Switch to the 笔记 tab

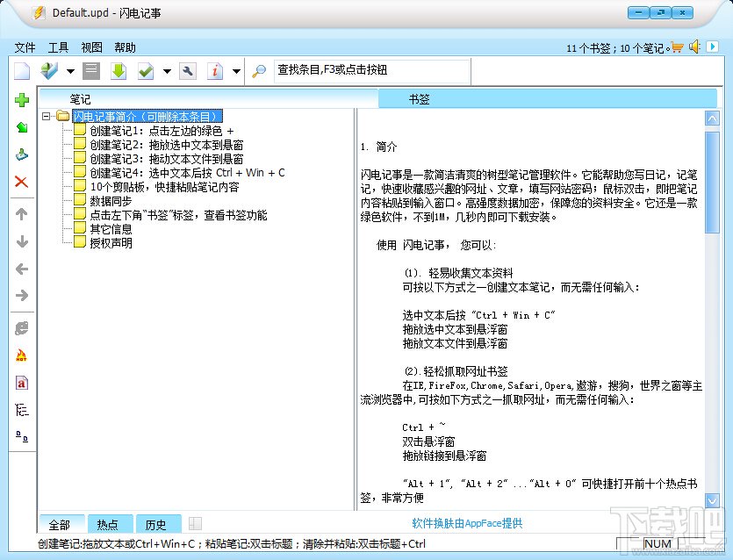pos(209,99)
